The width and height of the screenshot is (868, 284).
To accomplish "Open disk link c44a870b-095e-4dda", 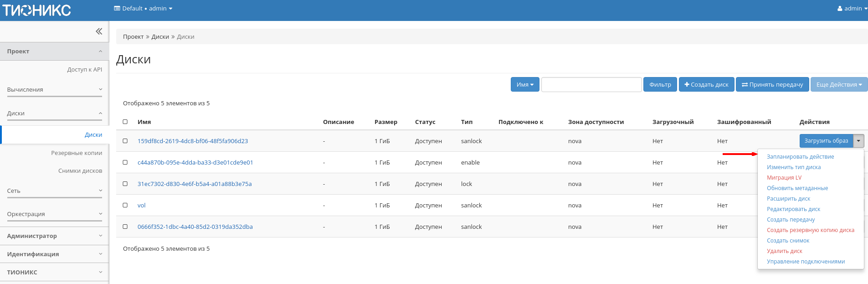I will (195, 162).
